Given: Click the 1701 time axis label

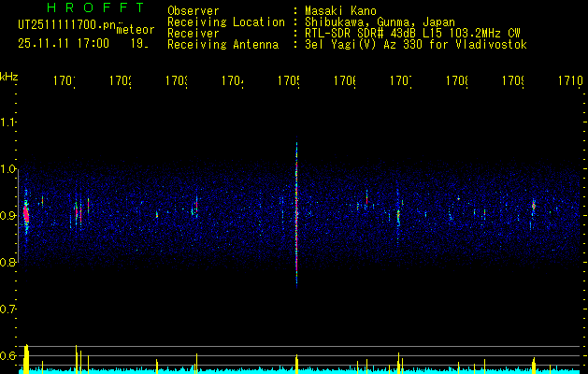Looking at the screenshot, I should (65, 81).
